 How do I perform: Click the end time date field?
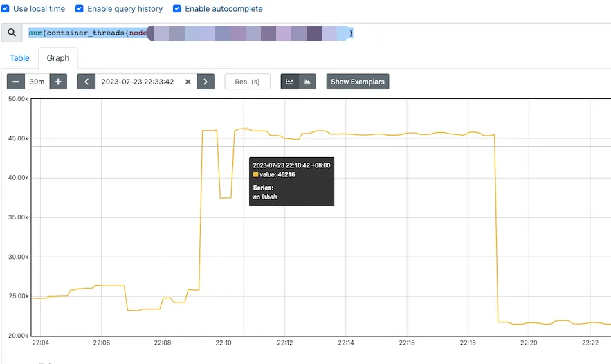[137, 82]
